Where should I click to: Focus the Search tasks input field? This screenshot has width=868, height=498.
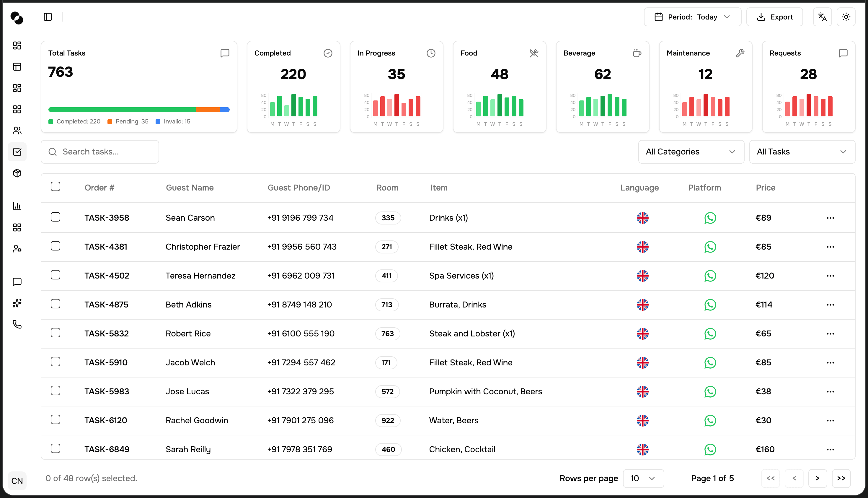100,152
